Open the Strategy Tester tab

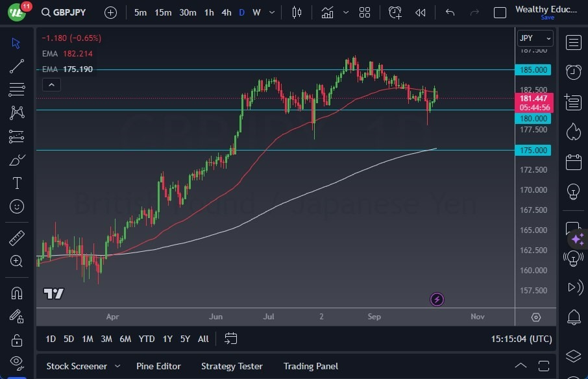pos(232,366)
